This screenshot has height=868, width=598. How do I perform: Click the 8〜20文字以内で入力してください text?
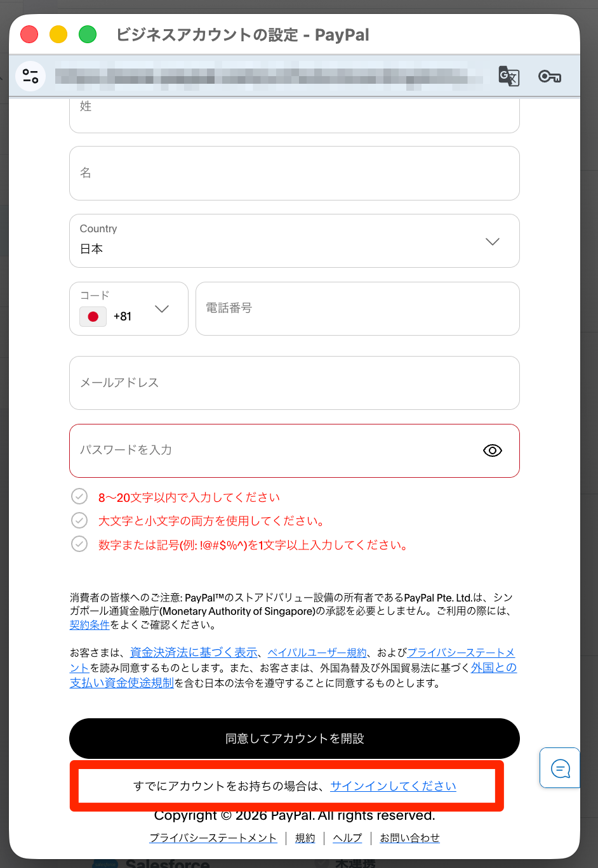pos(189,497)
